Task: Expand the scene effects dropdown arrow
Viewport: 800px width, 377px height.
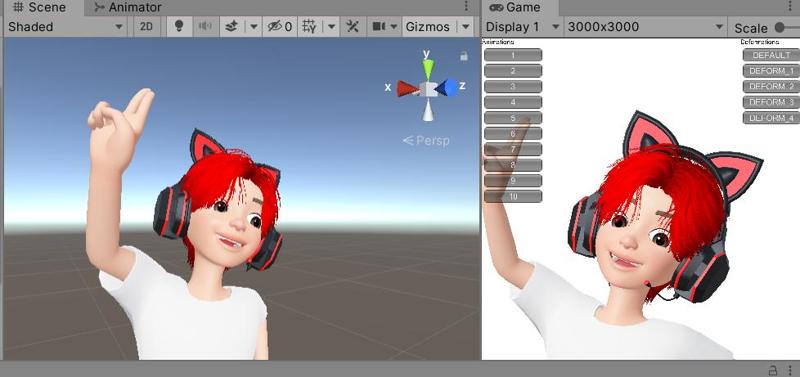Action: pos(254,27)
